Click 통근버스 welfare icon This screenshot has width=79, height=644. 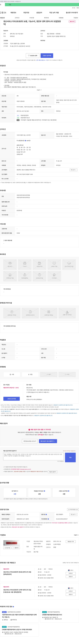coord(10,264)
